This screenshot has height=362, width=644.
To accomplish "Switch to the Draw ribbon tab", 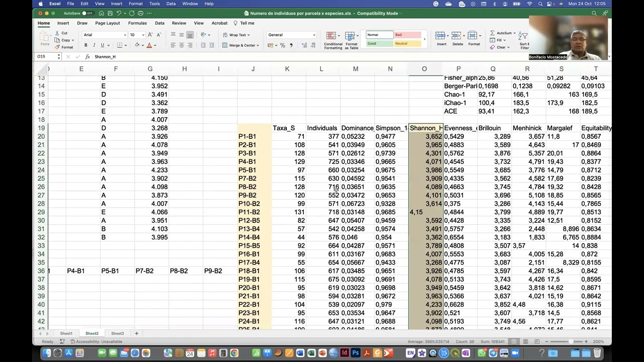I will (82, 23).
